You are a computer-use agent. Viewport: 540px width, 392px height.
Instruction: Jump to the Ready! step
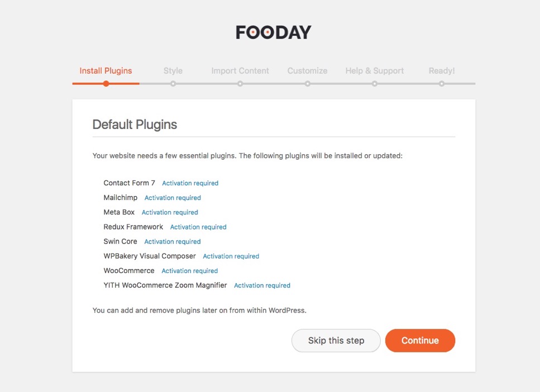click(442, 70)
